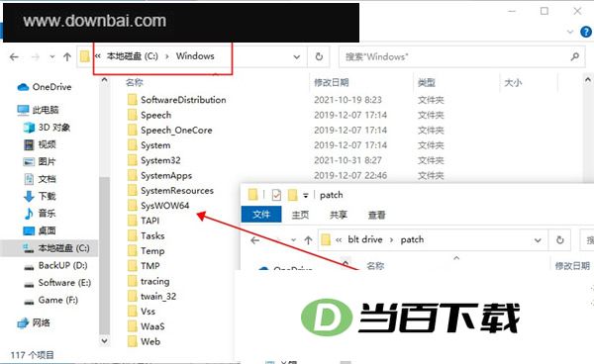Open recent locations dropdown in Windows window
The height and width of the screenshot is (364, 594).
52,57
